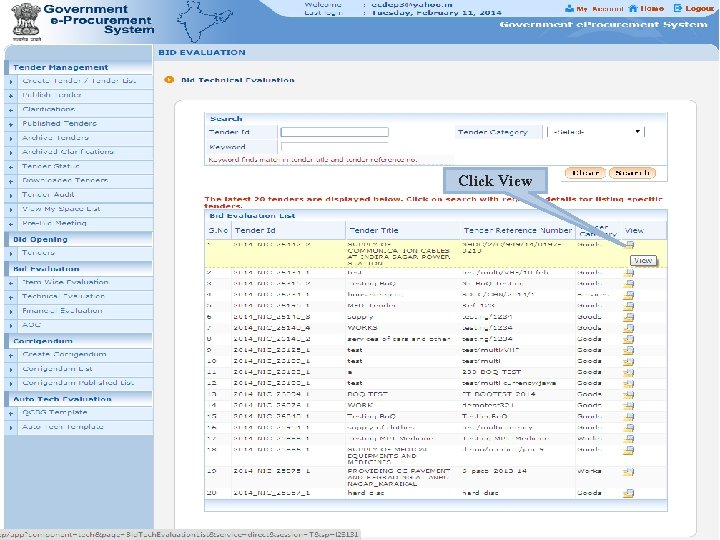This screenshot has width=720, height=540.
Task: Click the 'Tender Id' column header
Action: click(x=255, y=231)
